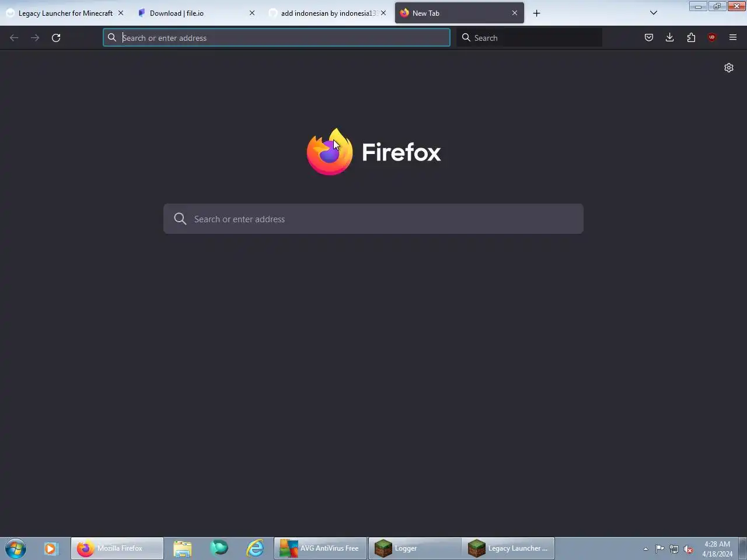The height and width of the screenshot is (560, 747).
Task: Go back to the previous page
Action: point(14,38)
